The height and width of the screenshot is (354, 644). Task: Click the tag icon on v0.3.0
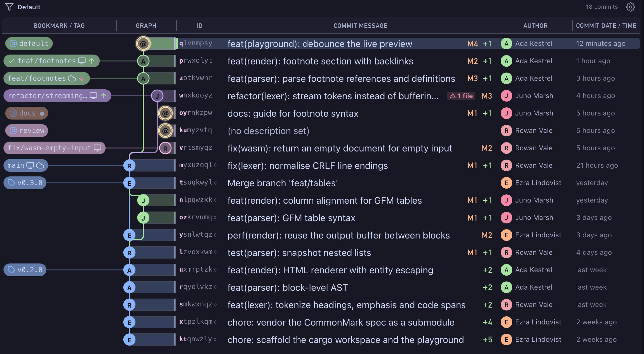pyautogui.click(x=11, y=183)
